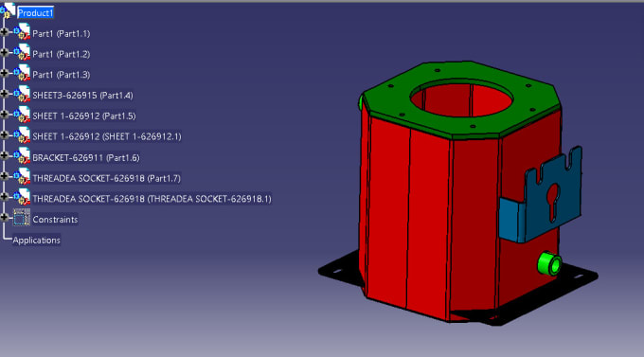644x357 pixels.
Task: Expand the SHEET 1-626912.1 node
Action: [4, 134]
